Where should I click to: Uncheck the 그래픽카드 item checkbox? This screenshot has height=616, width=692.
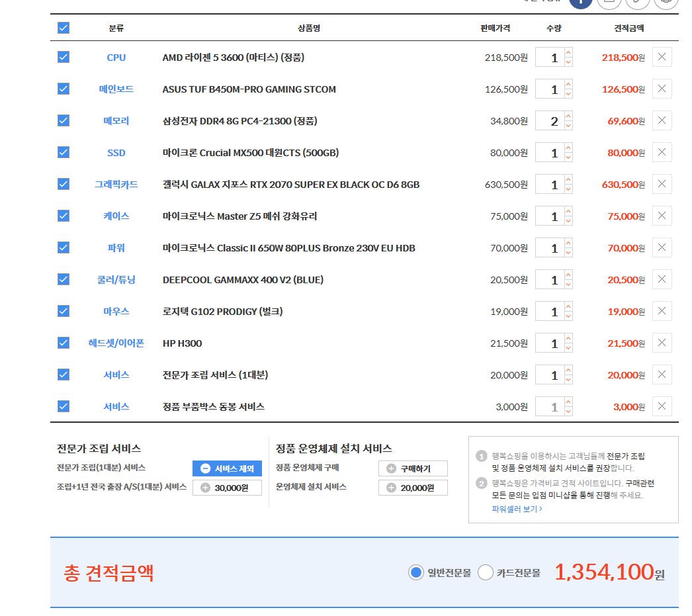pos(63,184)
